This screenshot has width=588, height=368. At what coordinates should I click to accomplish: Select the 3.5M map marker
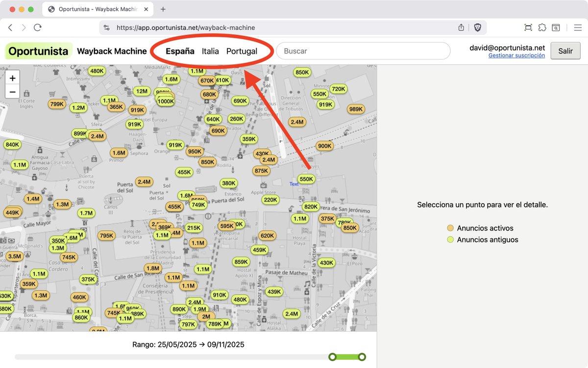15,256
